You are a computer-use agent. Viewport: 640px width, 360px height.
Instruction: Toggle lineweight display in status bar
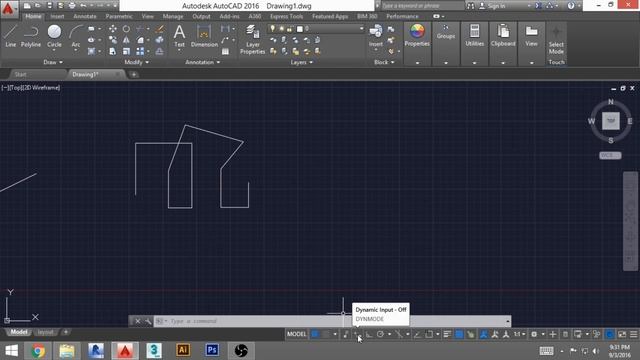pos(447,334)
